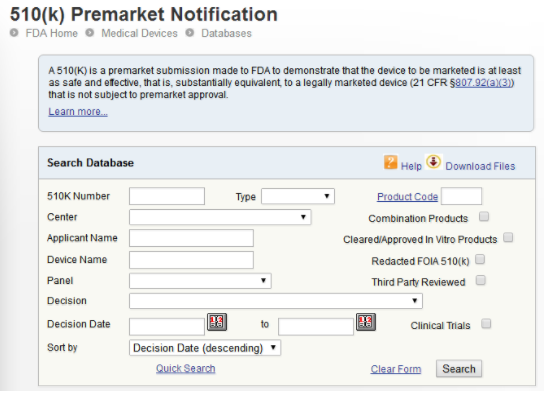
Task: Click the bullet icon beside FDA Home
Action: [x=14, y=33]
